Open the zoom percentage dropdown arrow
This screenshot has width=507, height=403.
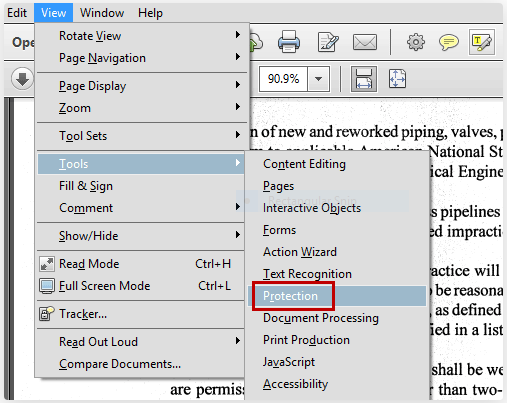click(318, 79)
